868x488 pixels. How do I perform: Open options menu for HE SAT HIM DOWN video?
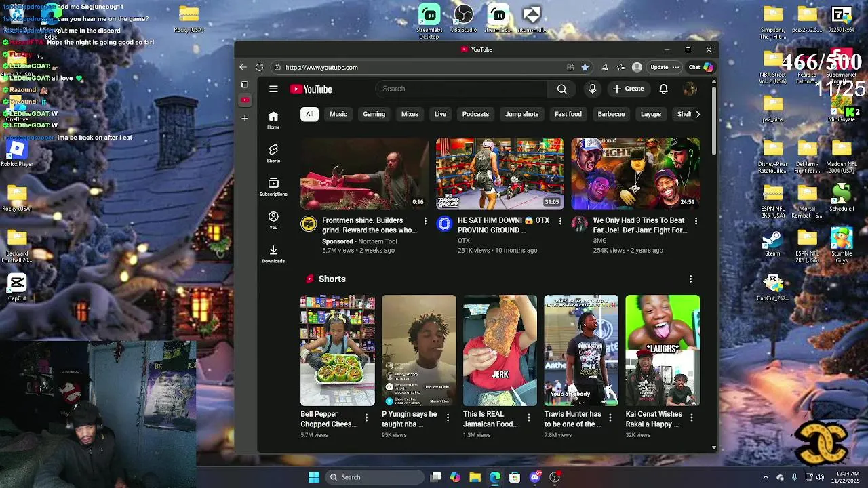pos(560,221)
